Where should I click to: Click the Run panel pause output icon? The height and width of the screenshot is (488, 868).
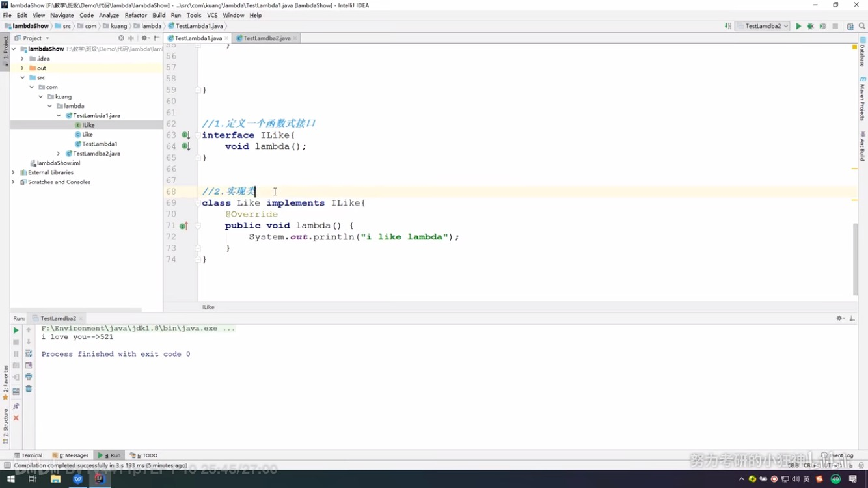pos(16,354)
